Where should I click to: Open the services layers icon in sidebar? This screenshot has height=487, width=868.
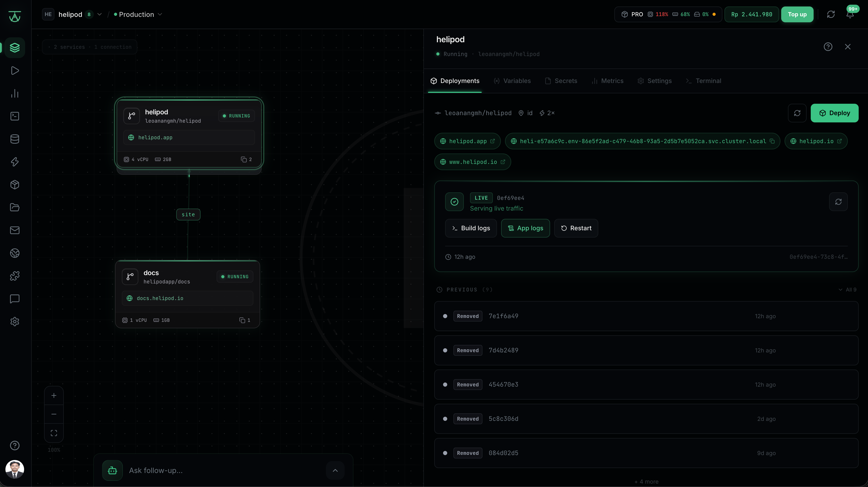pos(15,47)
